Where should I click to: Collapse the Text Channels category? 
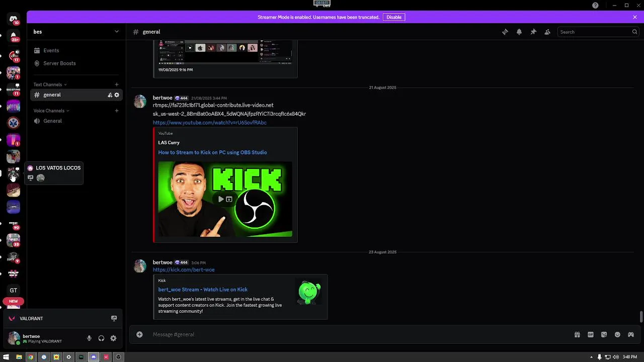[x=49, y=84]
